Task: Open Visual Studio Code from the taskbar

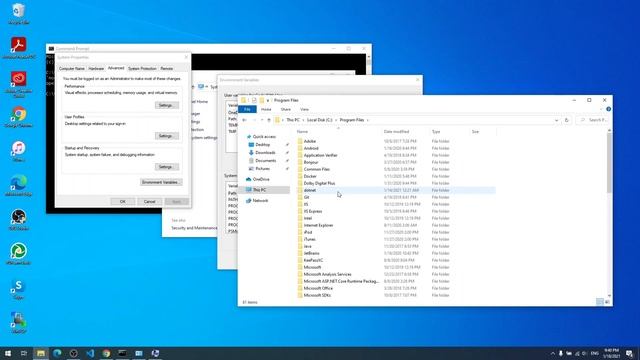Action: tap(90, 353)
